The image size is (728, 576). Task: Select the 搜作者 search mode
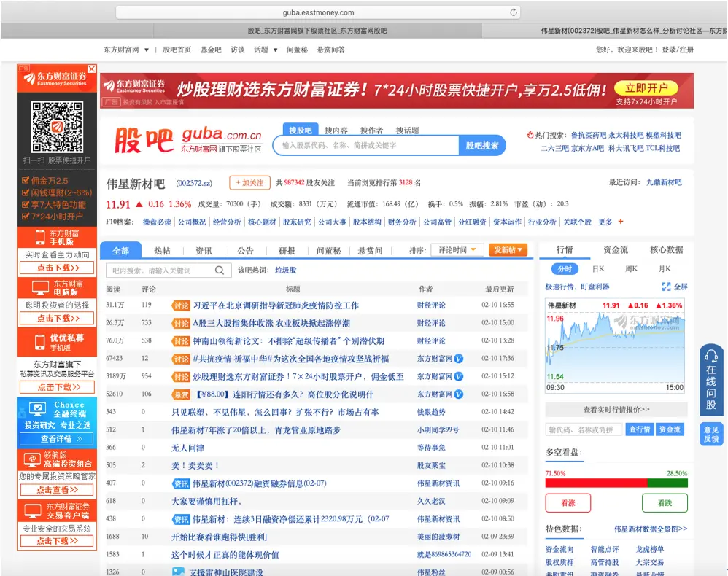point(371,131)
